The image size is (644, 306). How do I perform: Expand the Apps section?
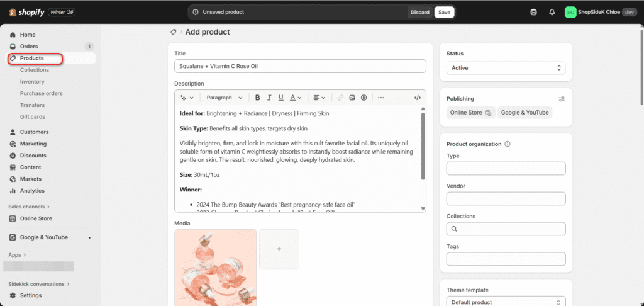[17, 255]
